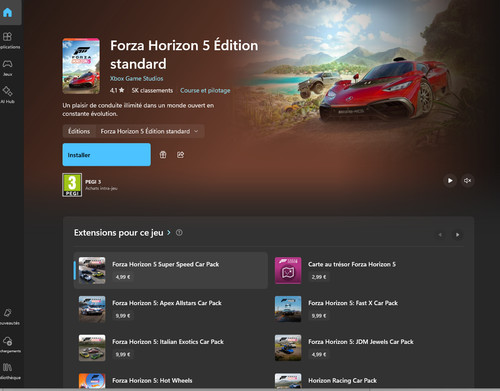Go to next extensions page arrow
Viewport: 500px width, 391px height.
(457, 235)
